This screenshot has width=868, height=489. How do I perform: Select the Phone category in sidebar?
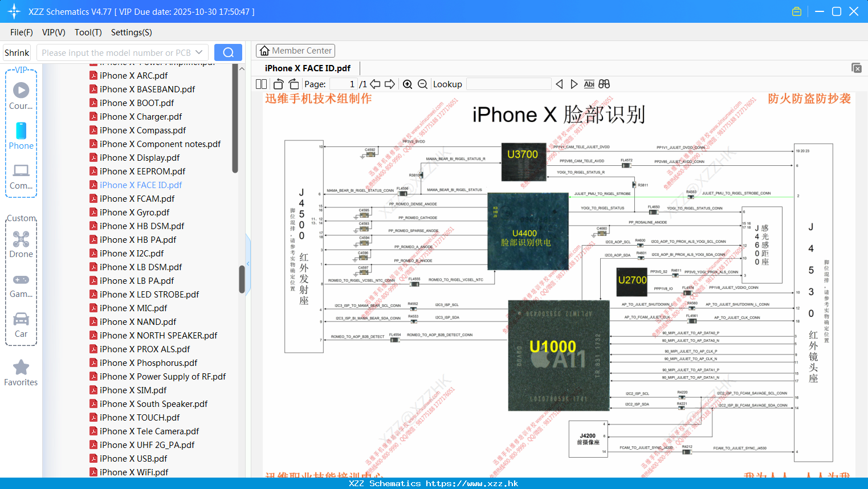click(21, 136)
